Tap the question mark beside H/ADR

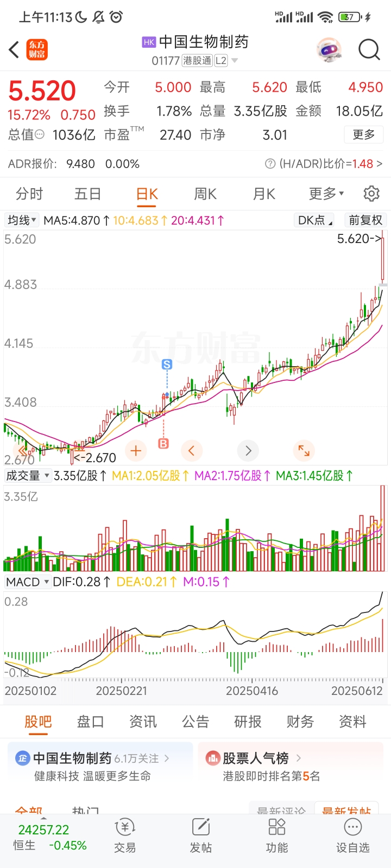(270, 163)
